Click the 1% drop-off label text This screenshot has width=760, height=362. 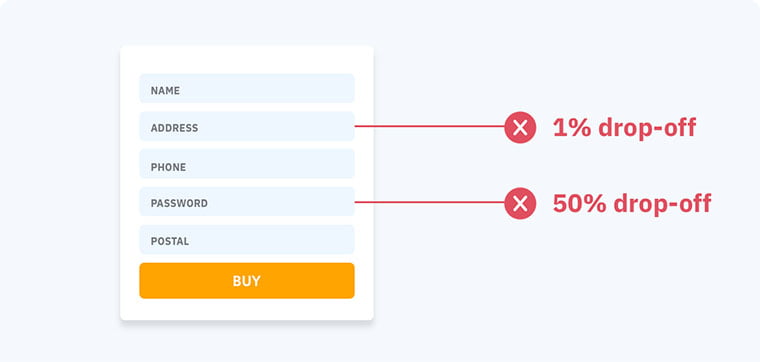tap(624, 127)
